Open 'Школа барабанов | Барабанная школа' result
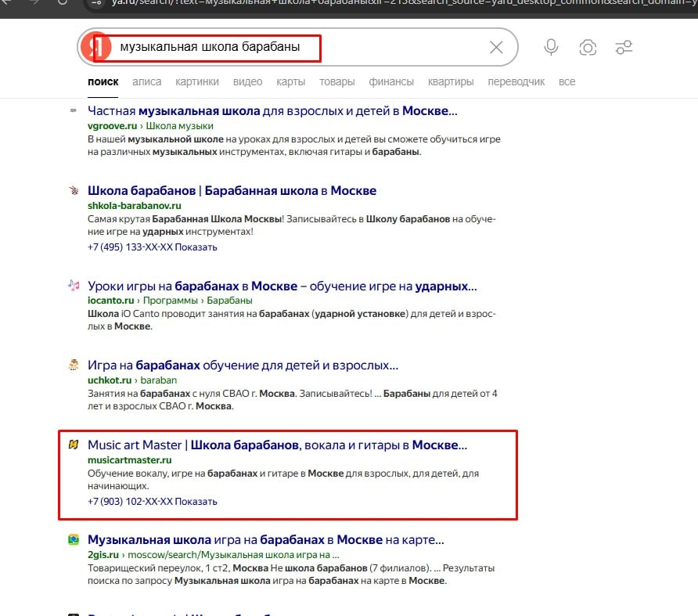The image size is (698, 616). click(x=232, y=191)
